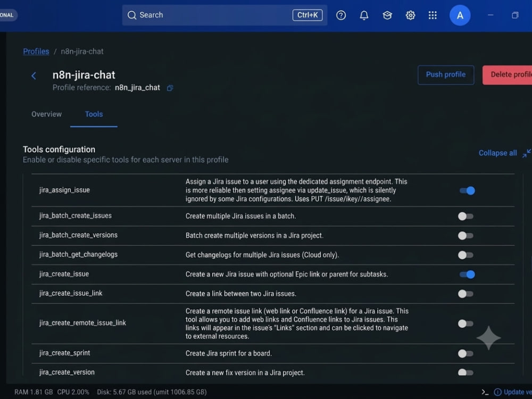Click the Disk 5.67 GB used status entry
Image resolution: width=532 pixels, height=399 pixels.
click(x=152, y=392)
